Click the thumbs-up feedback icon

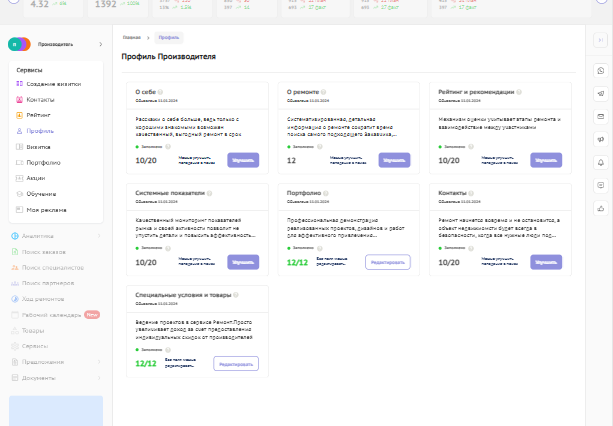pos(601,208)
